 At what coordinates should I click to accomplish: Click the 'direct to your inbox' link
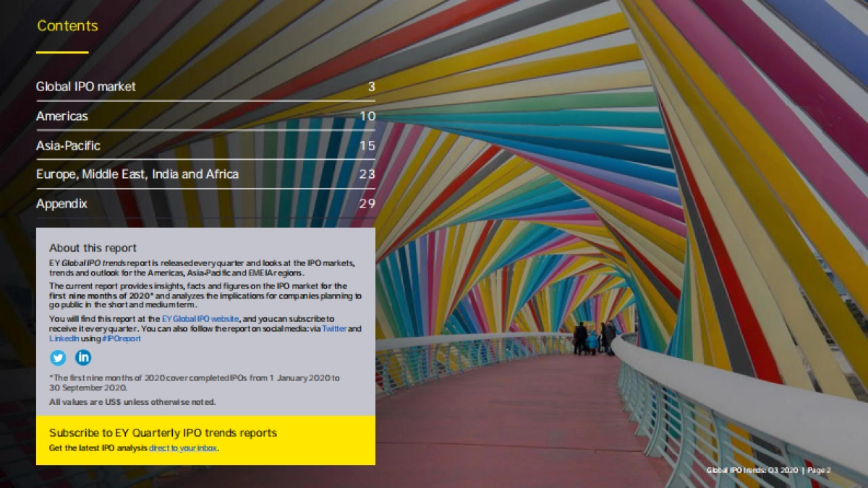[183, 448]
